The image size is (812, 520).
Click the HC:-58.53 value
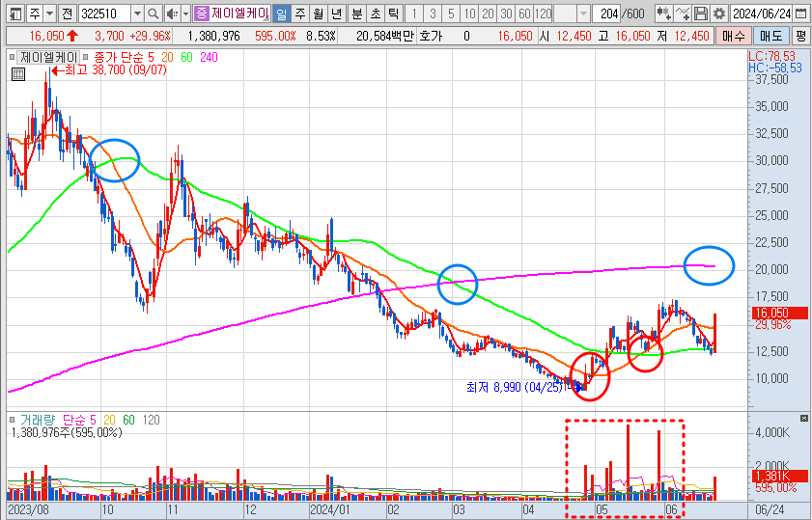pos(774,68)
